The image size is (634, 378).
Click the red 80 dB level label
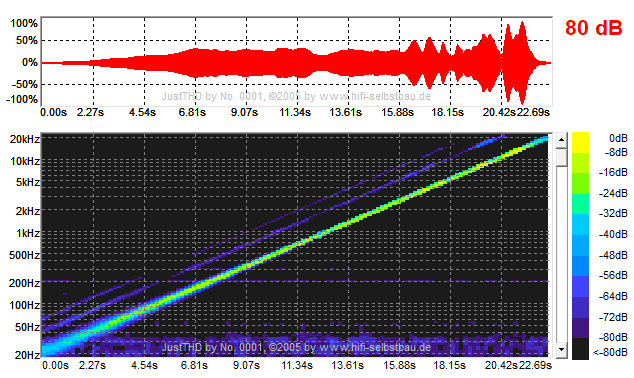[593, 28]
